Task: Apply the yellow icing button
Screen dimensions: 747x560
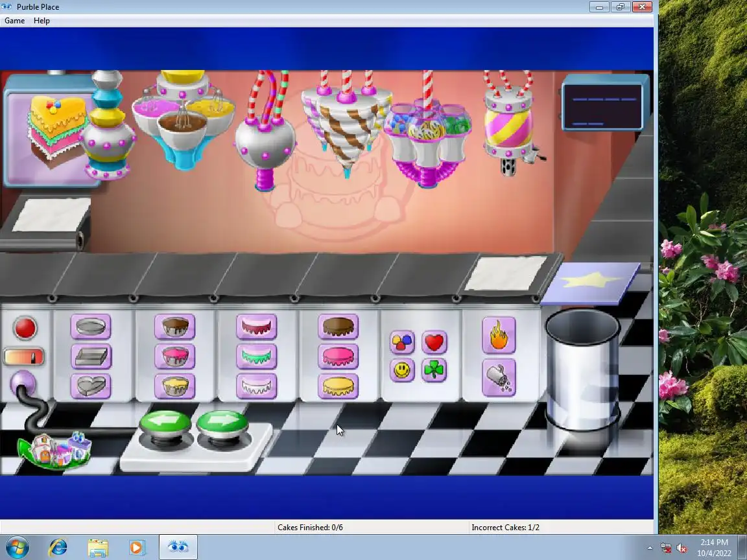Action: [x=338, y=386]
